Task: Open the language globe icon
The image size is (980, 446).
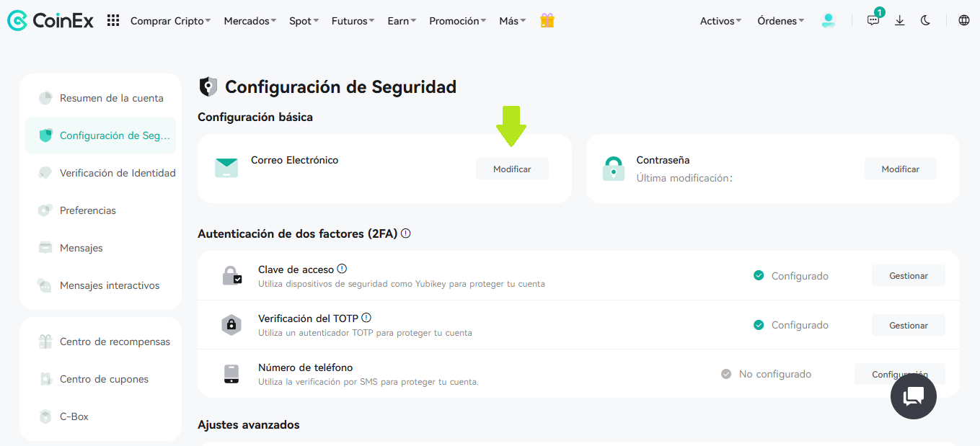Action: 964,21
